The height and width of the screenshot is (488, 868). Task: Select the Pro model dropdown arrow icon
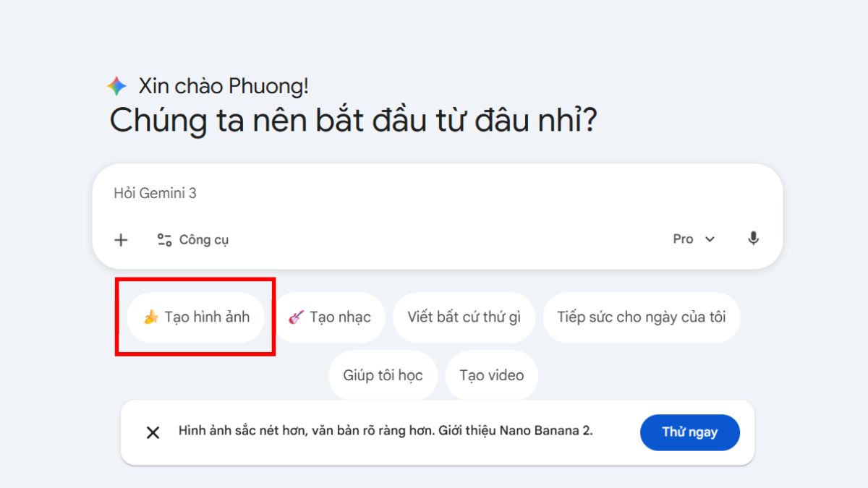coord(707,239)
